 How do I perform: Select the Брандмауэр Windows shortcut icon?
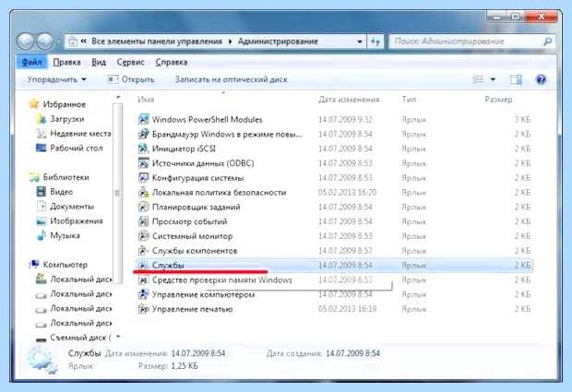[143, 134]
